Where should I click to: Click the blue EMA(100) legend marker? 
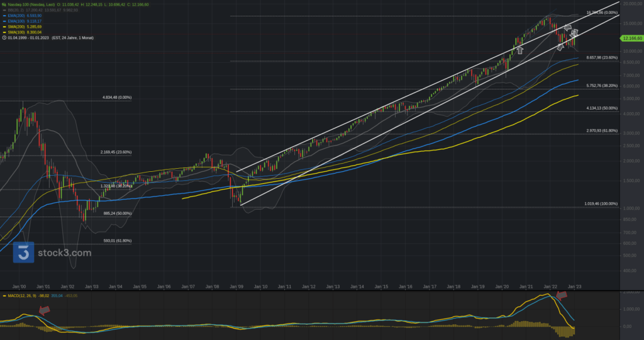pyautogui.click(x=4, y=21)
